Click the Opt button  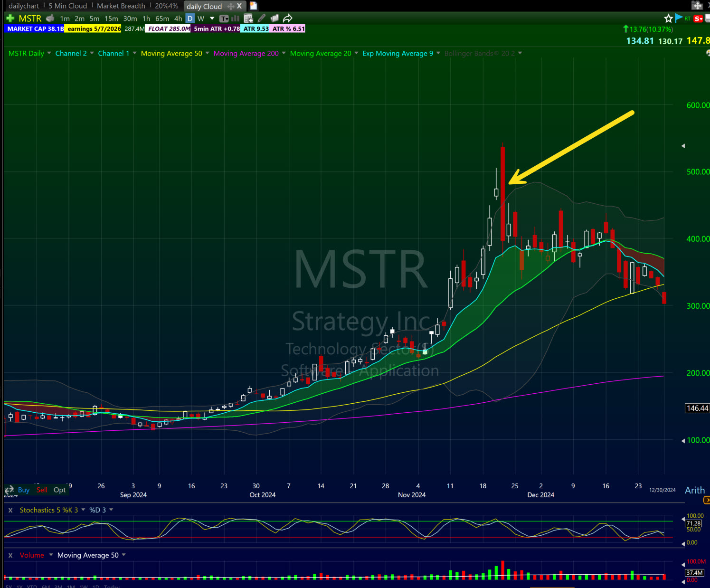[59, 490]
